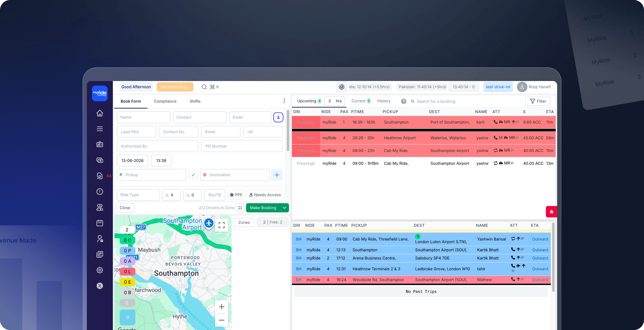Screen dimensions: 644x330
Task: Open the hamburger list icon in sidebar
Action: (x=100, y=129)
